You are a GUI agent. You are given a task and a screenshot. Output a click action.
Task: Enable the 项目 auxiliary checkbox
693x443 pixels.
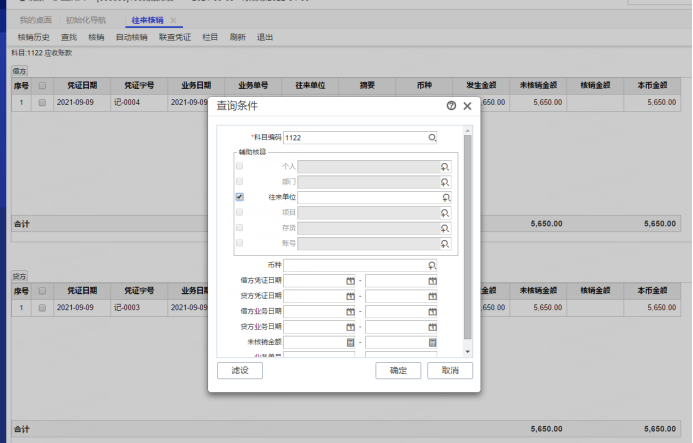point(239,212)
